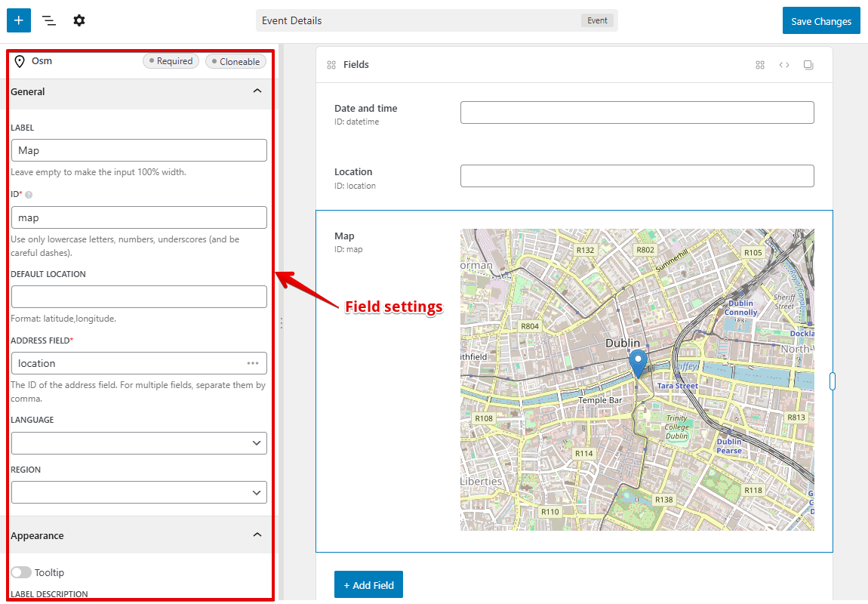The image size is (868, 604).
Task: Open the Region dropdown
Action: [x=139, y=492]
